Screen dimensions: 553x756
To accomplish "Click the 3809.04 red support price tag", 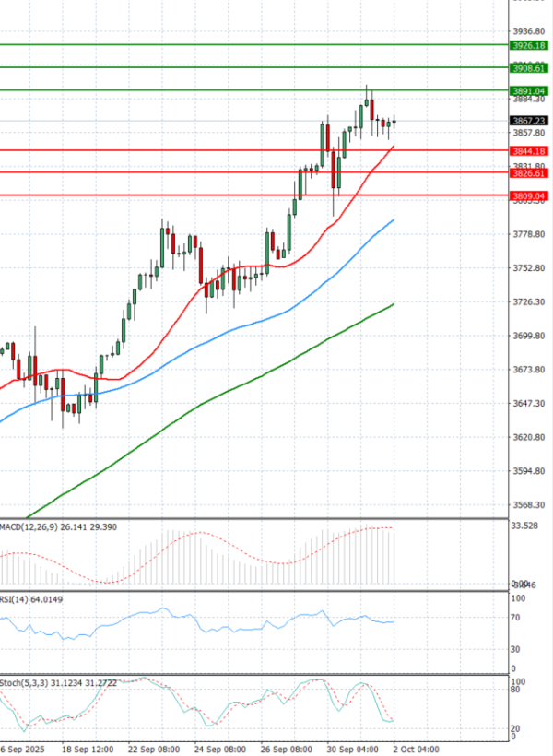I will pyautogui.click(x=528, y=195).
